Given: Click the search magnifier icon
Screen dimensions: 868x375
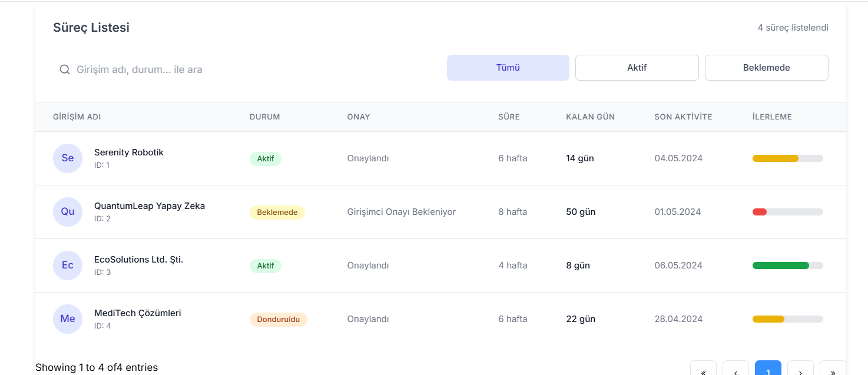Looking at the screenshot, I should tap(65, 69).
